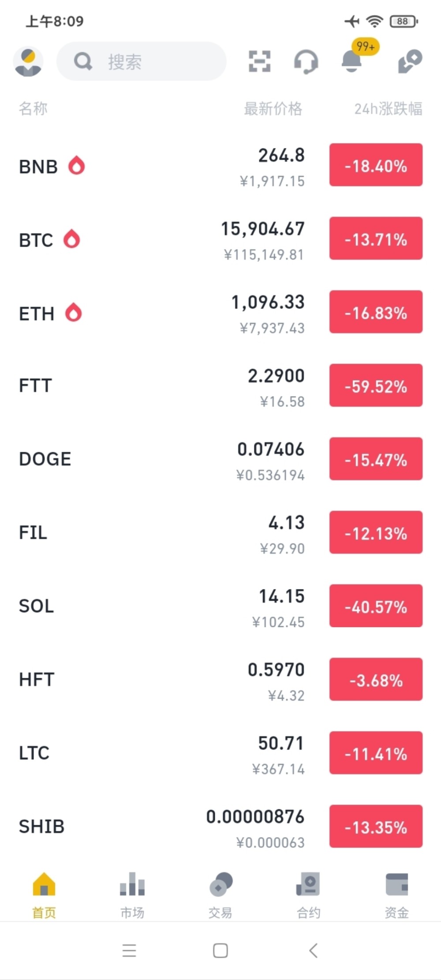Tap the FTT -59.52% change button

376,385
